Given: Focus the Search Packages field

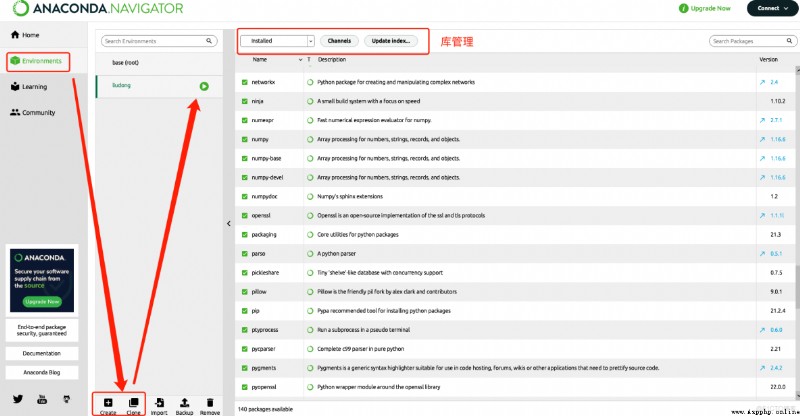Looking at the screenshot, I should click(x=753, y=41).
